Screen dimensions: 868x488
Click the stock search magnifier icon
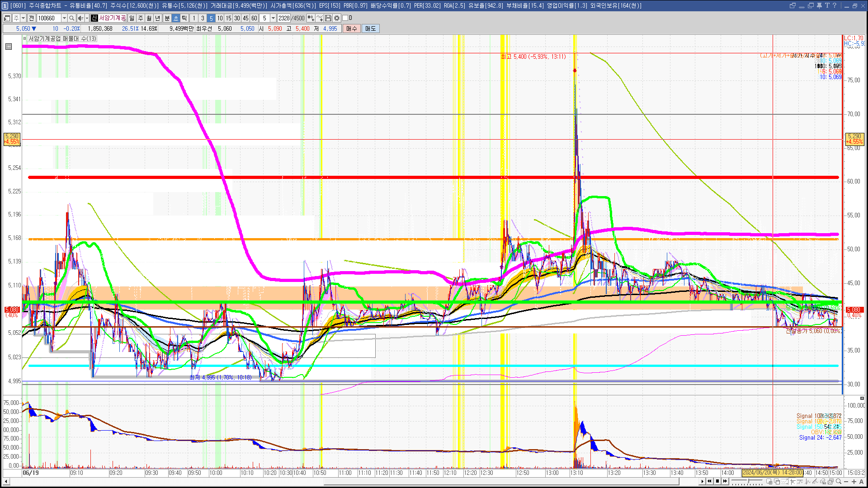click(71, 18)
